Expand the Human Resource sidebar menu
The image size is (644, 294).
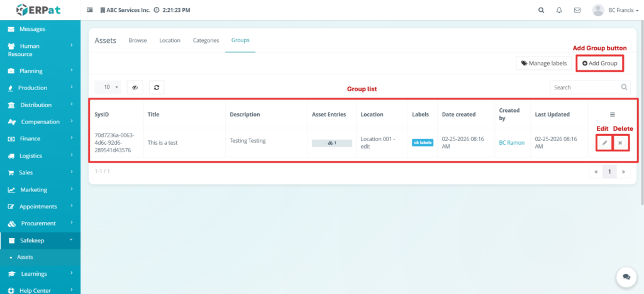(x=40, y=50)
